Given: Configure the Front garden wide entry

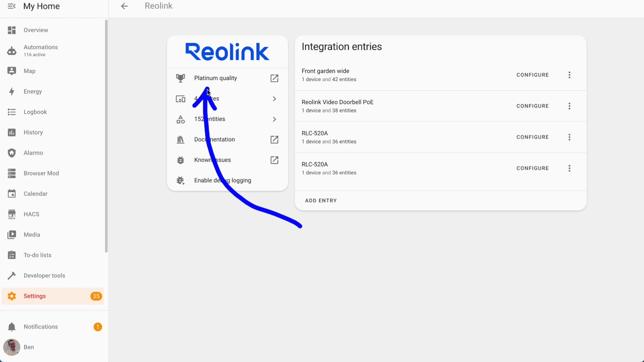Looking at the screenshot, I should pyautogui.click(x=532, y=75).
